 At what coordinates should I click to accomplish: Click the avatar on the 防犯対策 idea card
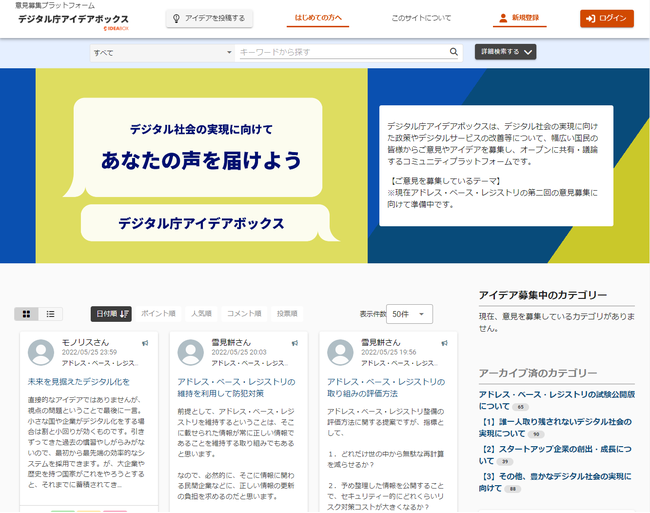[191, 352]
